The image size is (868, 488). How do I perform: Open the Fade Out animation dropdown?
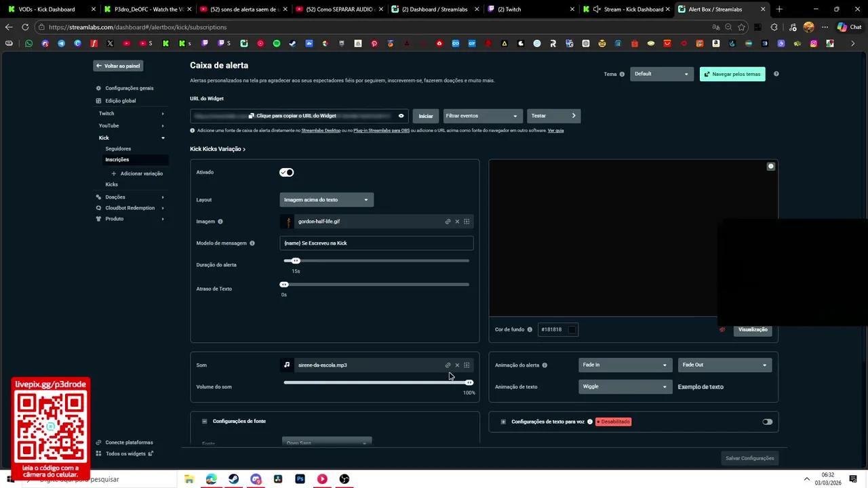click(x=724, y=365)
